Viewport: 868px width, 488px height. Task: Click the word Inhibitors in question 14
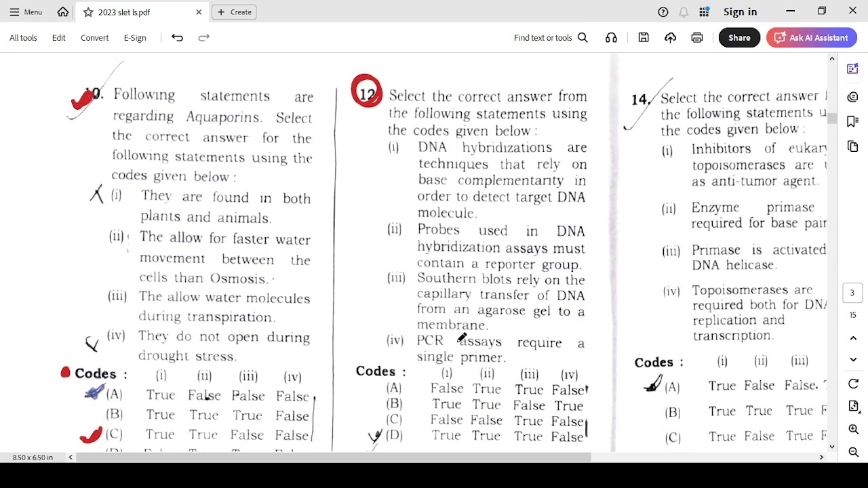coord(724,148)
